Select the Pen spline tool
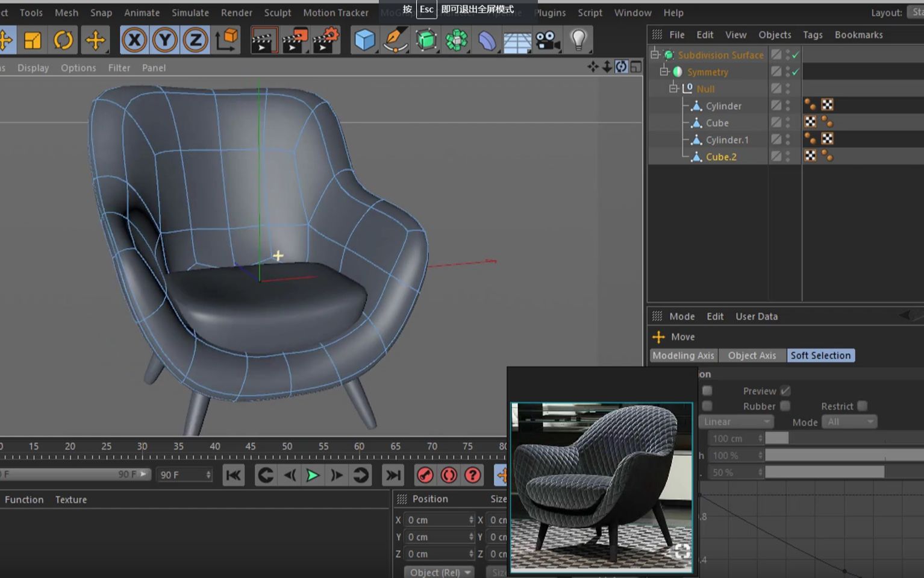Screen dimensions: 924x578 395,39
